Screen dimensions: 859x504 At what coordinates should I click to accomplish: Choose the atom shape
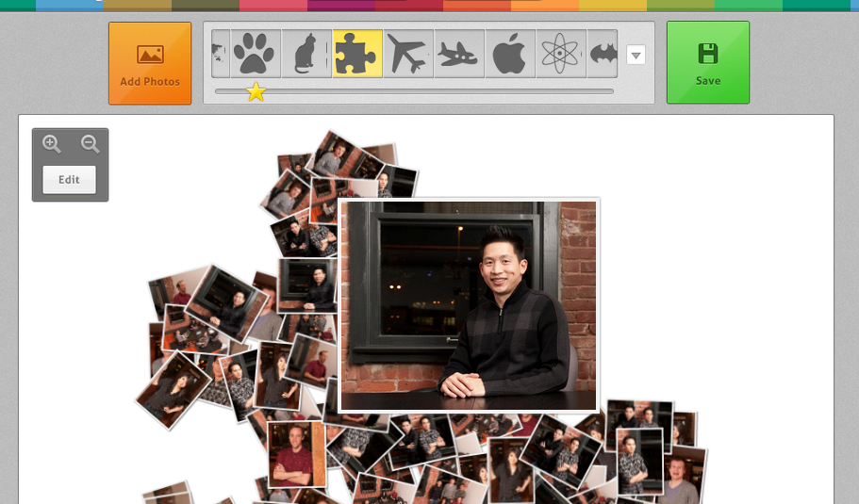pos(560,54)
